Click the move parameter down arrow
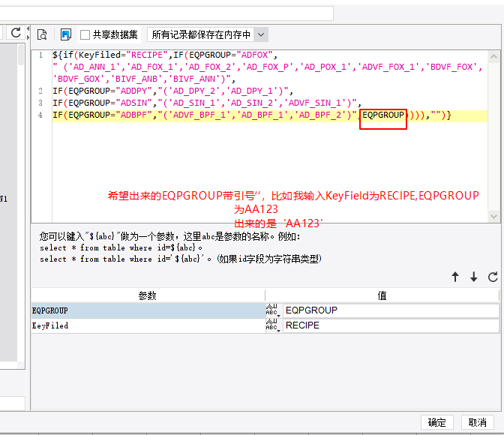504x435 pixels. [x=474, y=277]
